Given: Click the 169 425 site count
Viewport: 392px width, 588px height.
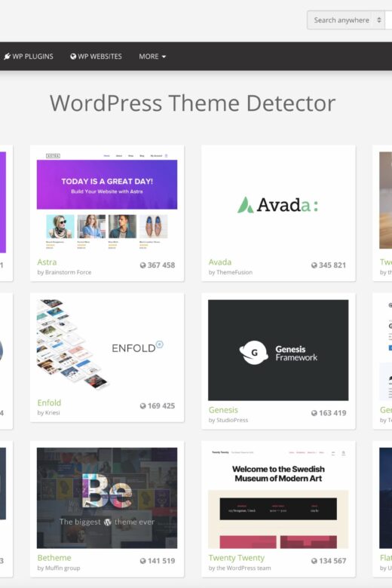Looking at the screenshot, I should [161, 406].
